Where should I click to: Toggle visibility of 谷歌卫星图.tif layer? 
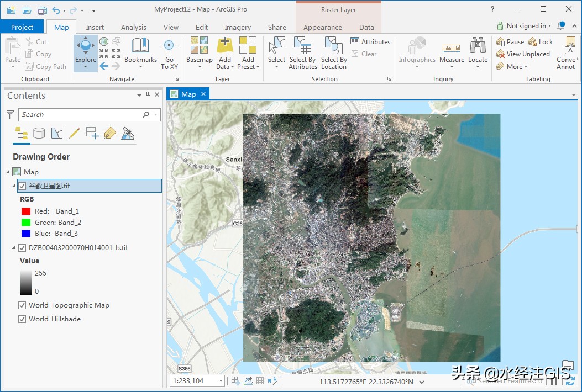tap(22, 186)
